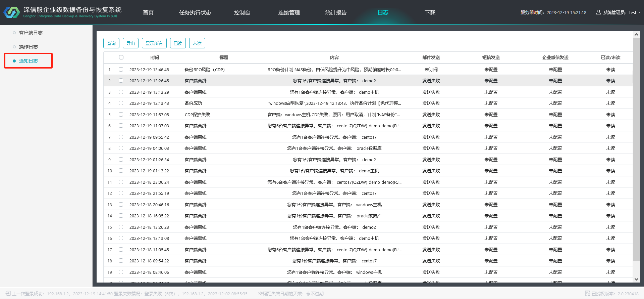This screenshot has width=644, height=299.
Task: Mark selected as 已读
Action: (178, 43)
